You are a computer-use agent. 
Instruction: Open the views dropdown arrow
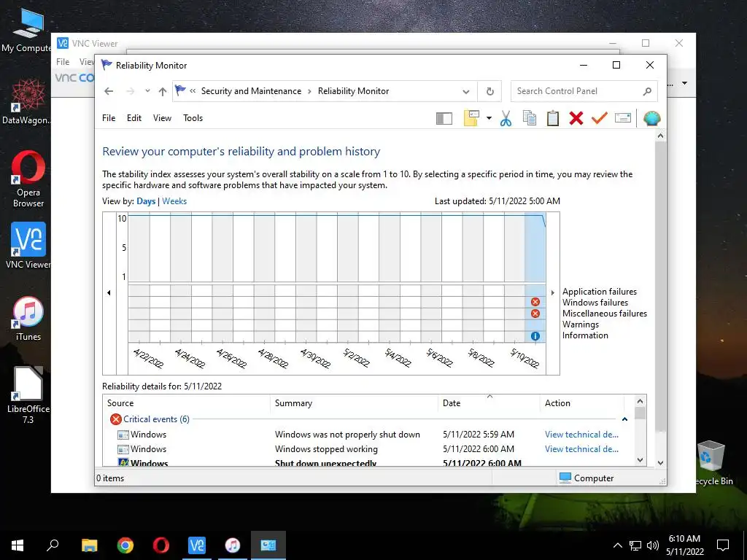click(x=489, y=118)
